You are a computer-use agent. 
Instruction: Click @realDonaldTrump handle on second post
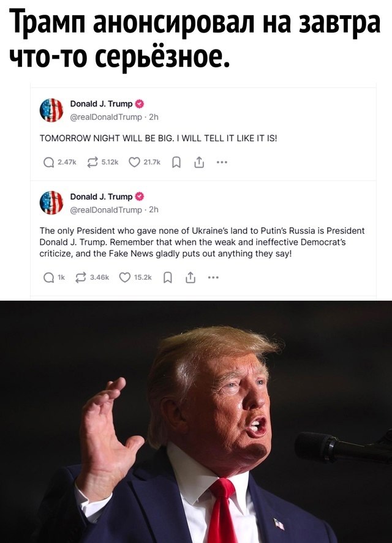tap(106, 210)
